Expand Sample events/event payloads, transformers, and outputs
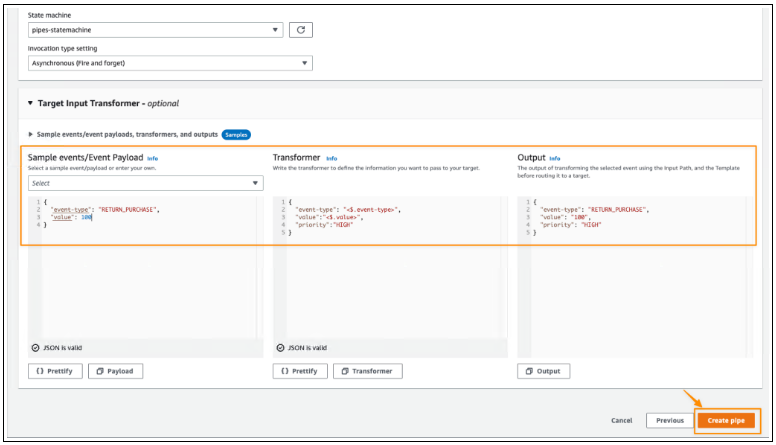 [x=32, y=134]
